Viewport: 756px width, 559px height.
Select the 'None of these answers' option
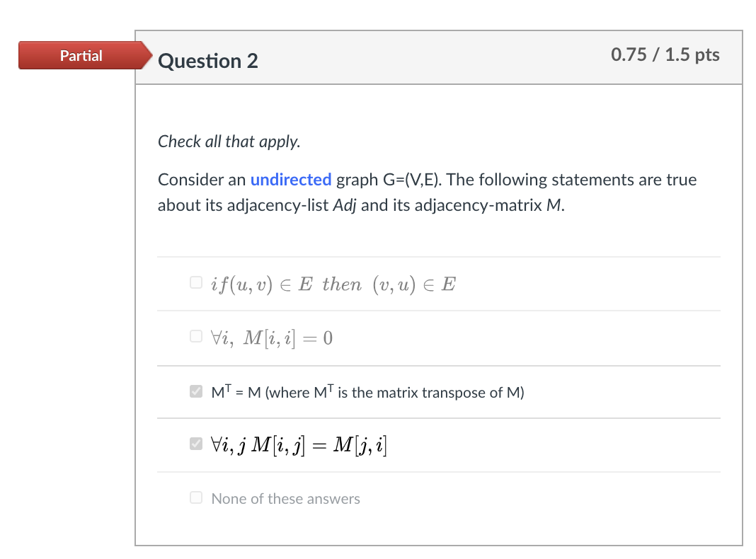click(x=195, y=497)
